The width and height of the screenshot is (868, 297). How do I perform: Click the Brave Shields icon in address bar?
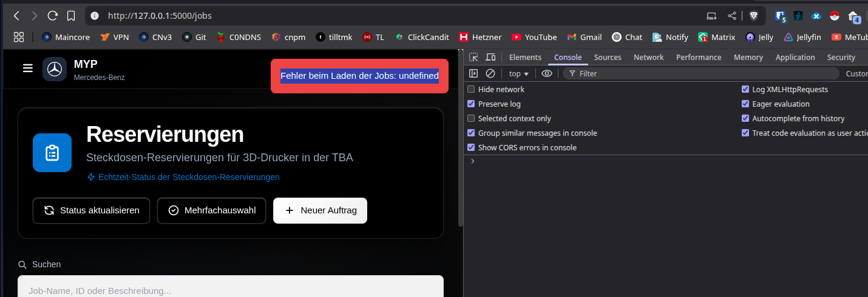point(754,16)
